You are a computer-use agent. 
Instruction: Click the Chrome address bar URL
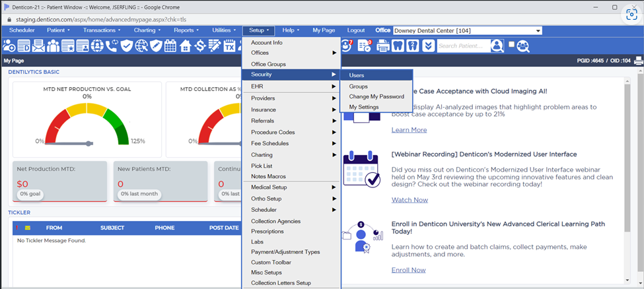pyautogui.click(x=100, y=19)
